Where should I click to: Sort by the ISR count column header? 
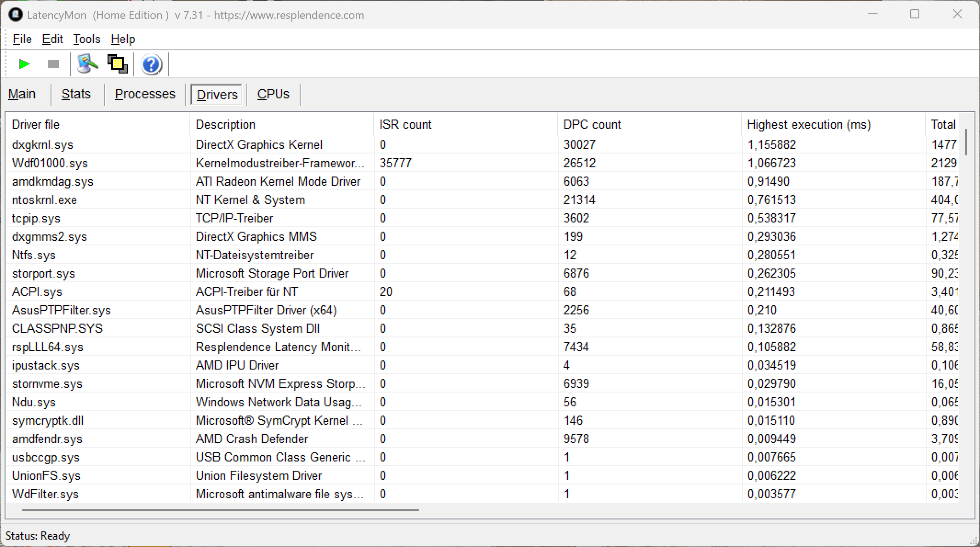click(405, 125)
